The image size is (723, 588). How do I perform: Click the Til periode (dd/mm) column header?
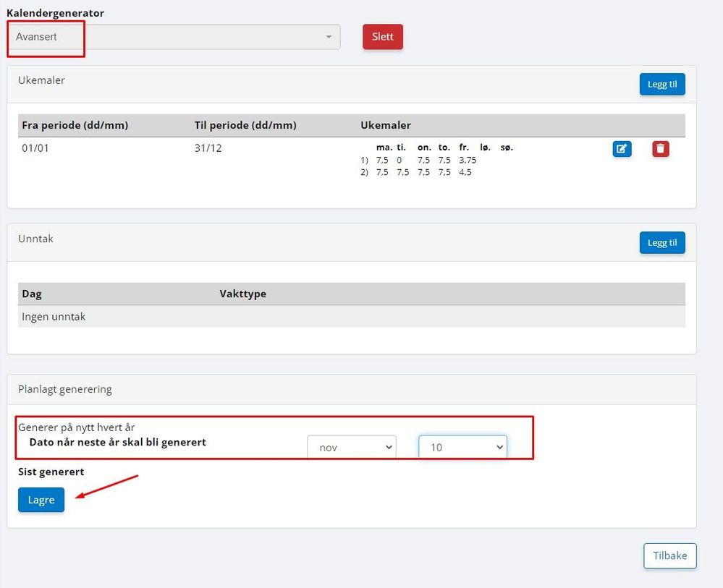(x=245, y=125)
